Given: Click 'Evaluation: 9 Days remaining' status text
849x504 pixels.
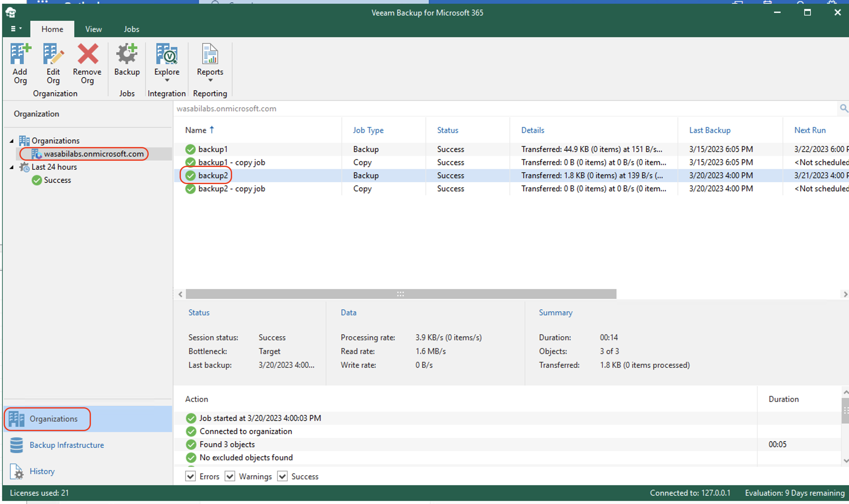Looking at the screenshot, I should point(795,493).
